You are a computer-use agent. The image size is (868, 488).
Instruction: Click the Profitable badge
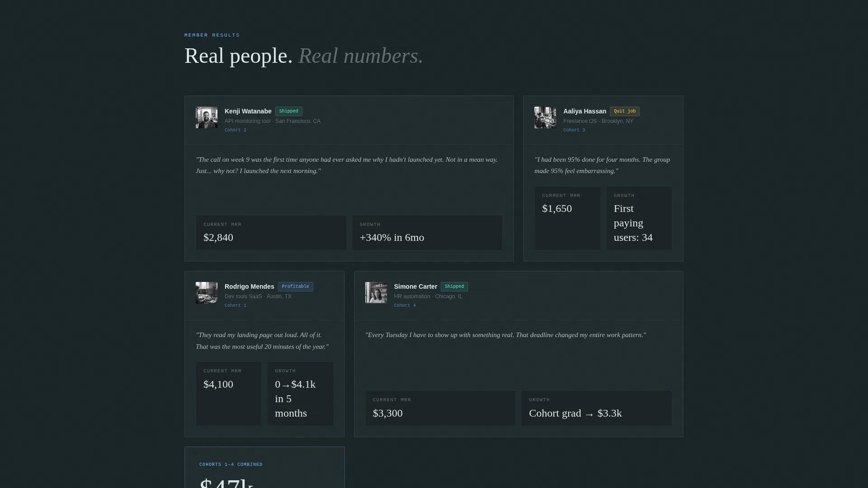tap(296, 286)
